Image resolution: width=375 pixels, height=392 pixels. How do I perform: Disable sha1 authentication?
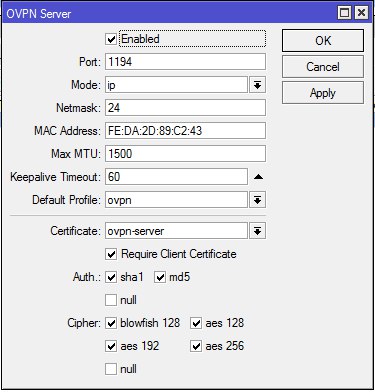coord(111,277)
